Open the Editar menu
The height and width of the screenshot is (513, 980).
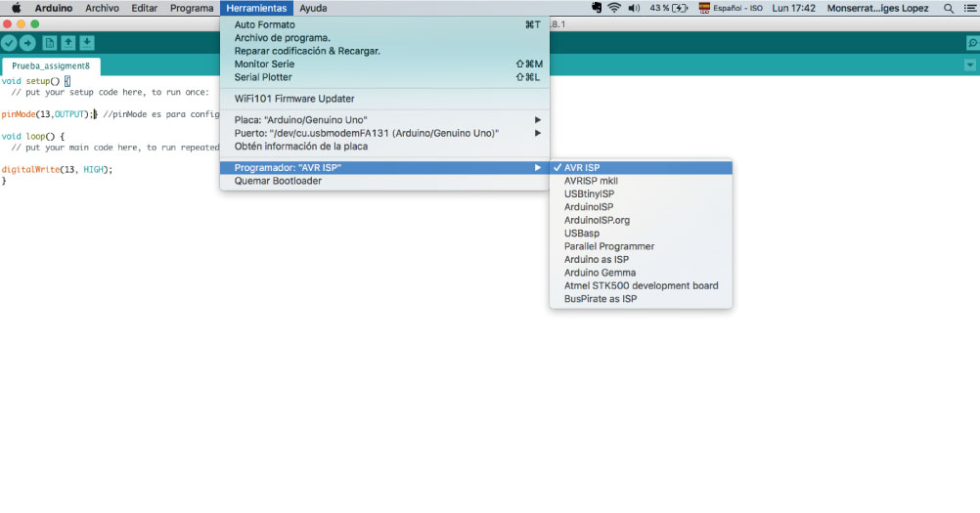[145, 8]
